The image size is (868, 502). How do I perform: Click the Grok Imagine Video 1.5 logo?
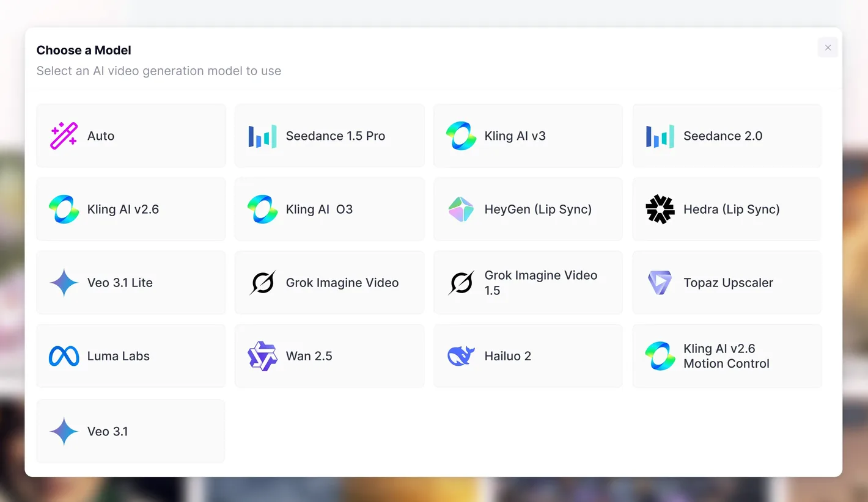[x=461, y=283]
